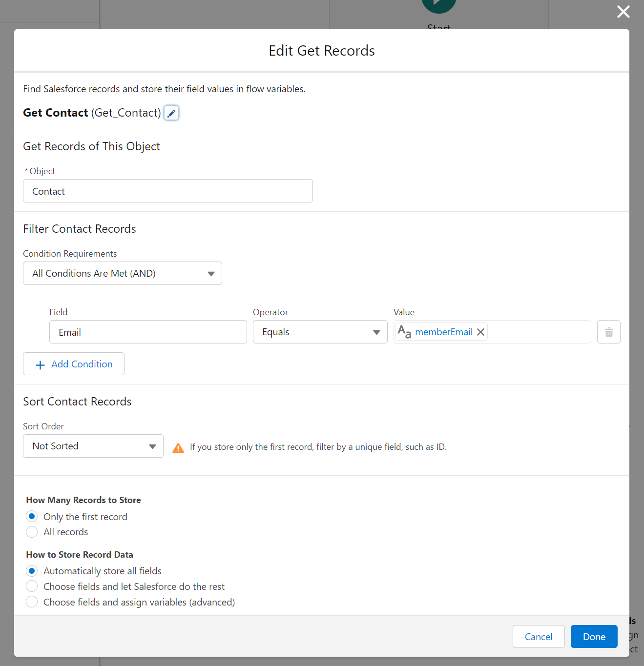Remove the memberEmail value with X icon
Image resolution: width=644 pixels, height=666 pixels.
coord(481,332)
